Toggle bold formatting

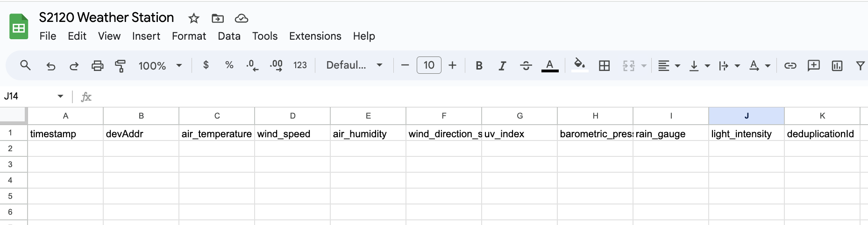coord(479,66)
